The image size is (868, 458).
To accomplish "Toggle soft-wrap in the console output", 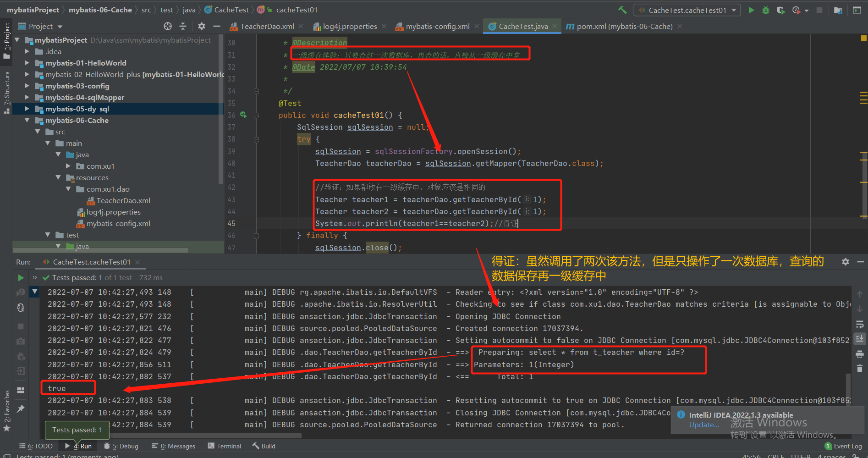I will (860, 324).
